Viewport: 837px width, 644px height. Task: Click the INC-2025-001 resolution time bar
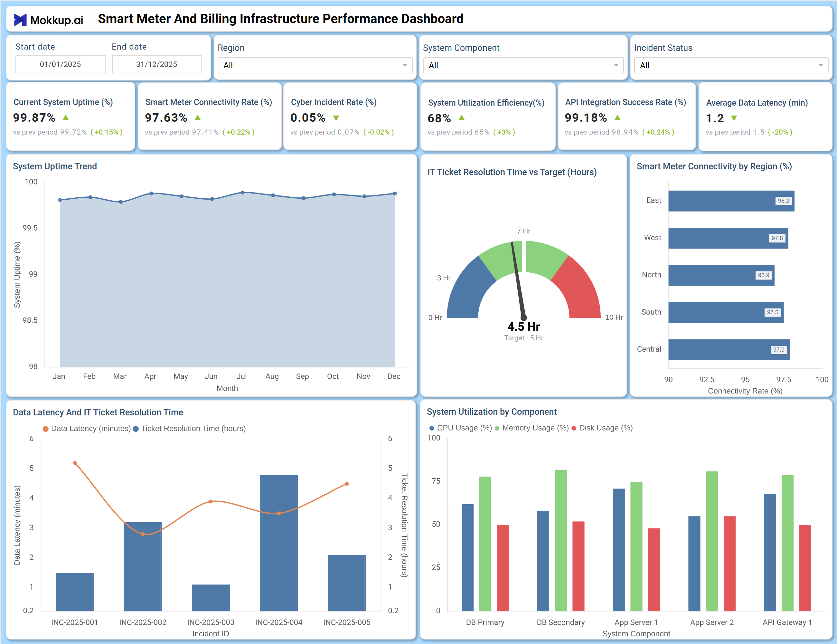point(75,592)
